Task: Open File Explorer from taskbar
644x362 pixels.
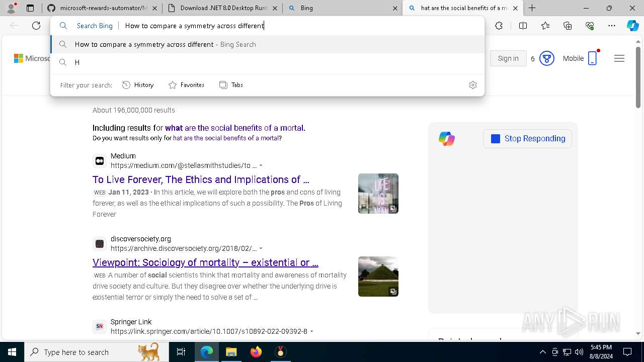Action: 231,352
